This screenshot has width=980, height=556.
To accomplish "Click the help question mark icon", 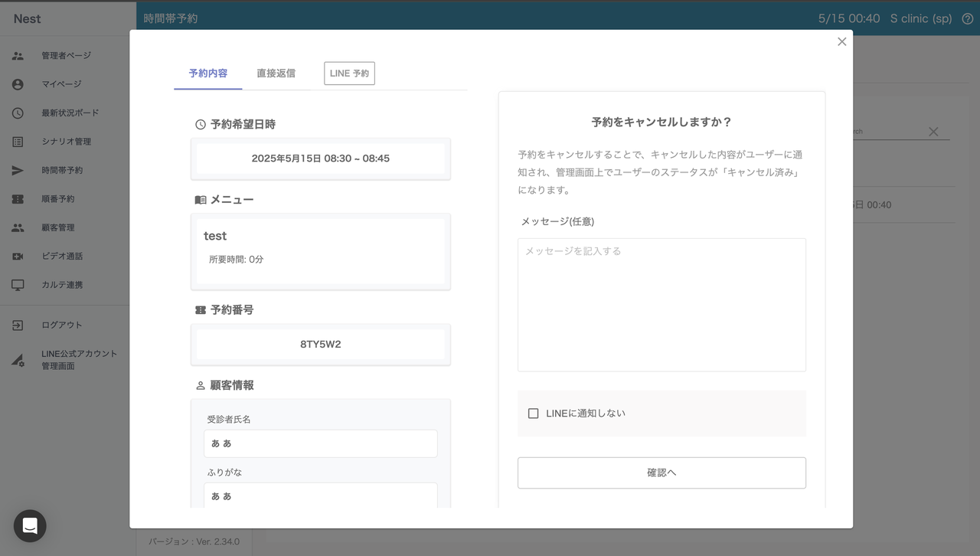I will click(967, 18).
